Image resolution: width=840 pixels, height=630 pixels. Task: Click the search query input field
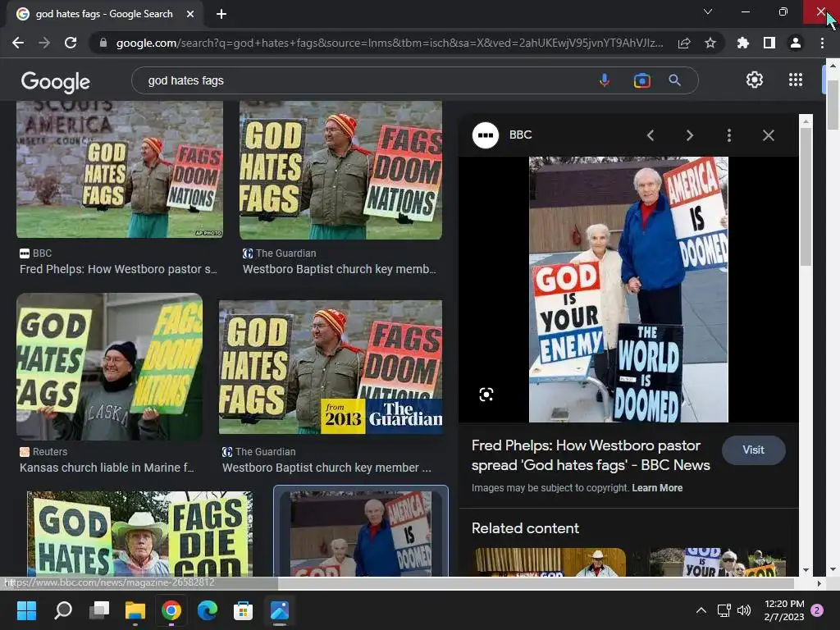[364, 80]
